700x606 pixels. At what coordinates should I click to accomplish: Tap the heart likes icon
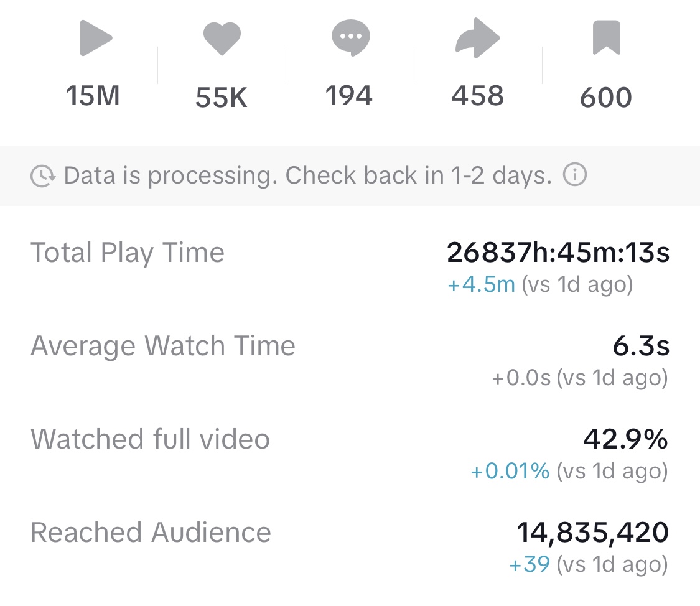(x=222, y=39)
